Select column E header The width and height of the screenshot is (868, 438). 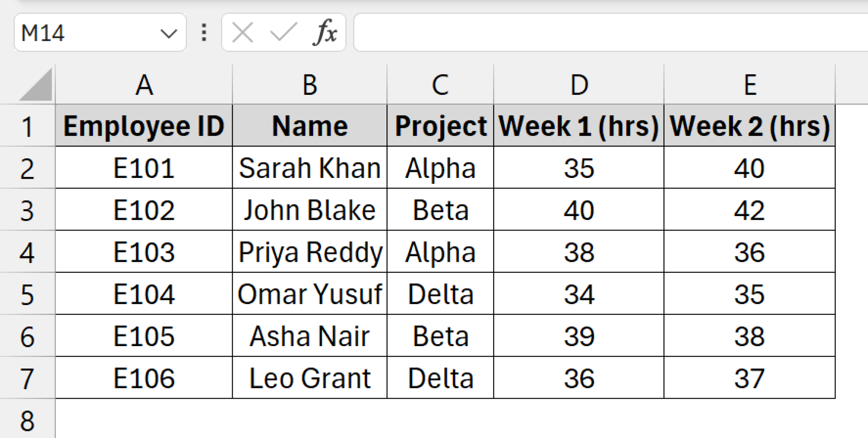coord(750,84)
